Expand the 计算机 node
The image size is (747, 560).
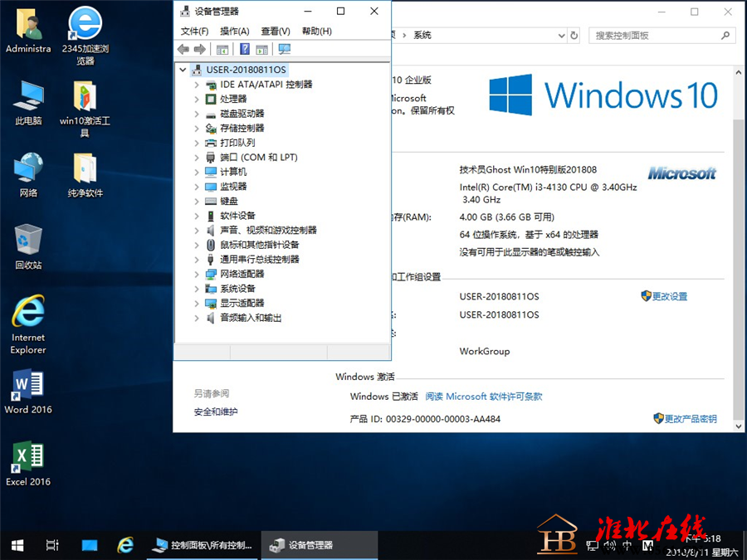click(197, 172)
